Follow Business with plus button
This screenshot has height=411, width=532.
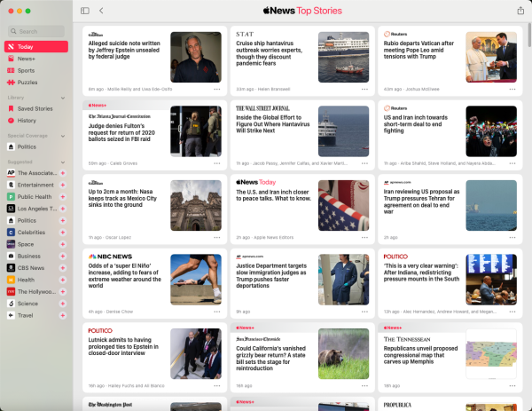pyautogui.click(x=63, y=257)
